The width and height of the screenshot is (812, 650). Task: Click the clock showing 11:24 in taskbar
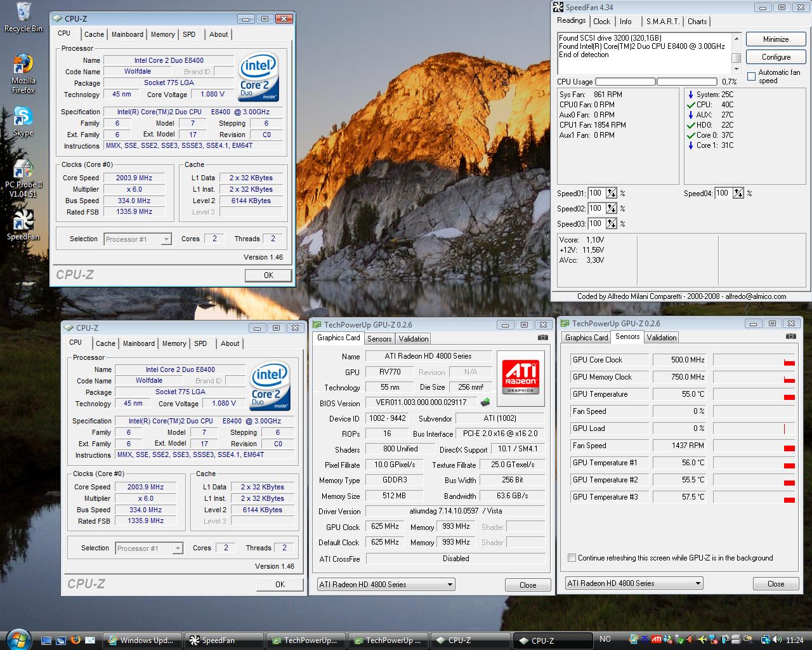(x=794, y=640)
